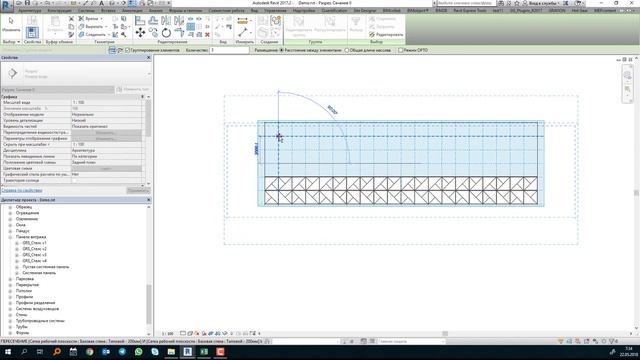Click the Text A icon in quick access toolbar
Viewport: 640px width, 360px height.
102,3
